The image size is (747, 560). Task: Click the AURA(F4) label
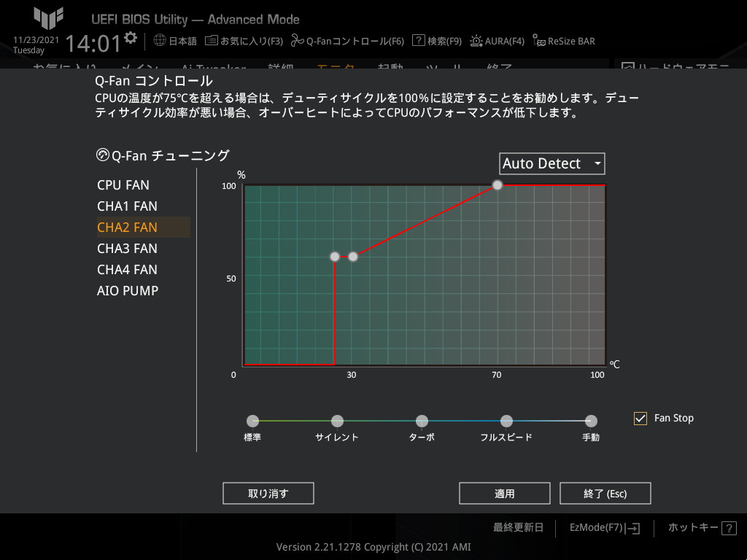pyautogui.click(x=505, y=42)
